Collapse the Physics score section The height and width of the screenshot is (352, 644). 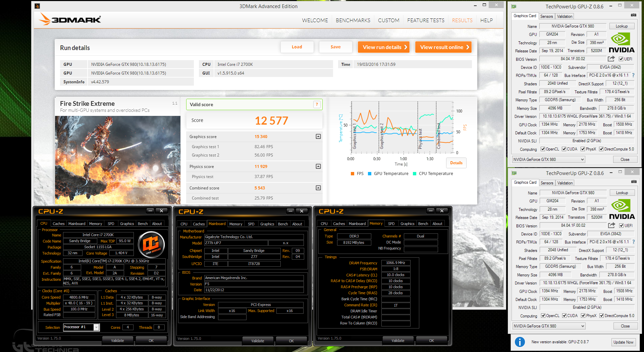click(x=318, y=166)
